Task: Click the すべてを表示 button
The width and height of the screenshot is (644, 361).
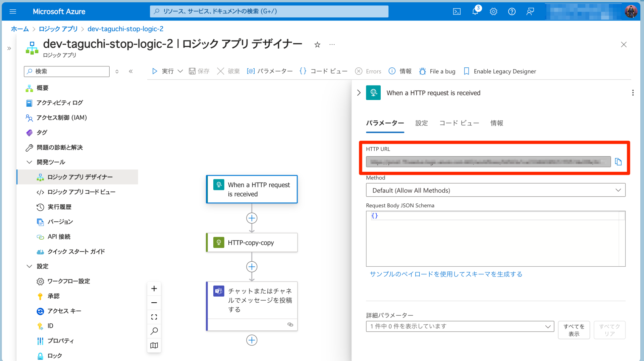Action: pyautogui.click(x=574, y=330)
